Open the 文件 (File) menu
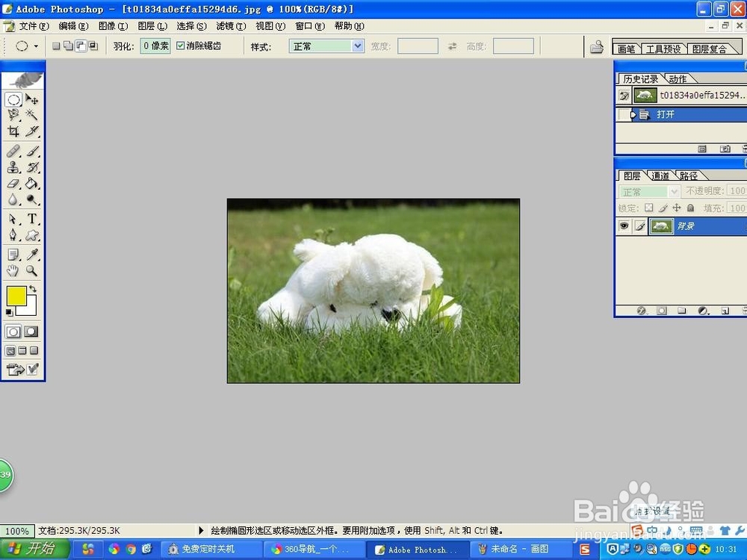747x560 pixels. pos(34,26)
